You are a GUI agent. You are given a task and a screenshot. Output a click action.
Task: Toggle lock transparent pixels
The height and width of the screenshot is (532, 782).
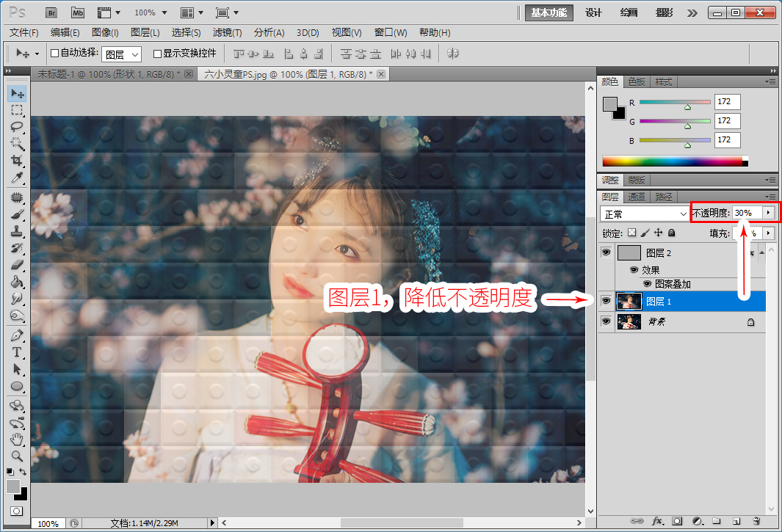(632, 233)
